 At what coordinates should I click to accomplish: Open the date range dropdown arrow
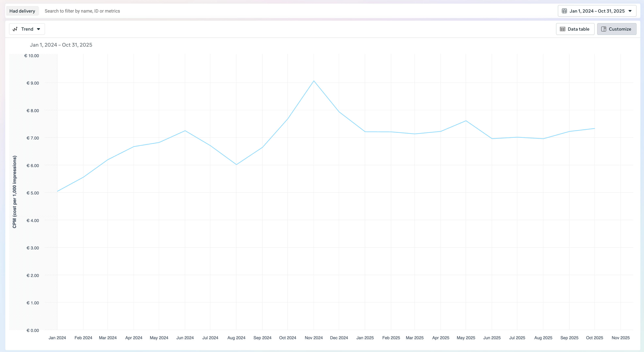(630, 11)
